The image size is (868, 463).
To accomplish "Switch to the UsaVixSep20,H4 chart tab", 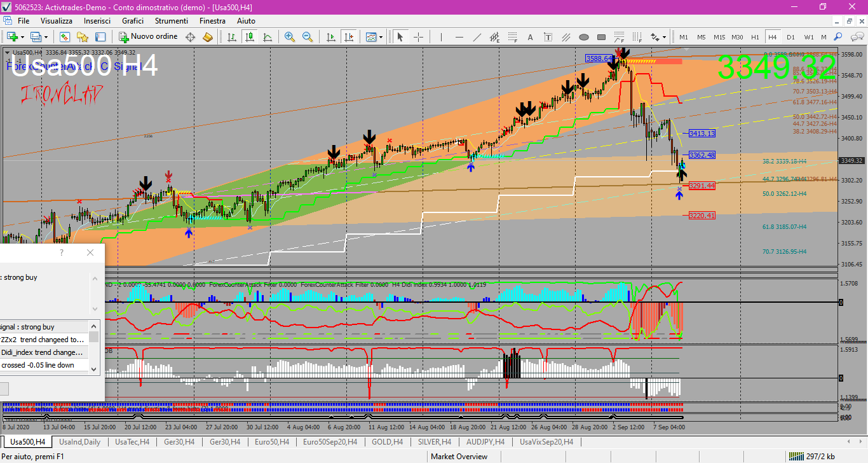I will (x=546, y=441).
